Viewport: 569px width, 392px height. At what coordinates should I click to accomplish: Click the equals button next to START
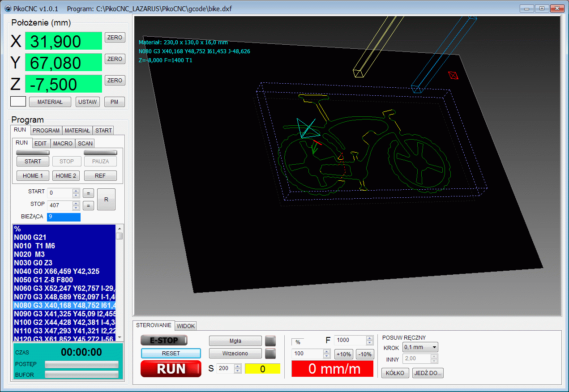pyautogui.click(x=89, y=193)
